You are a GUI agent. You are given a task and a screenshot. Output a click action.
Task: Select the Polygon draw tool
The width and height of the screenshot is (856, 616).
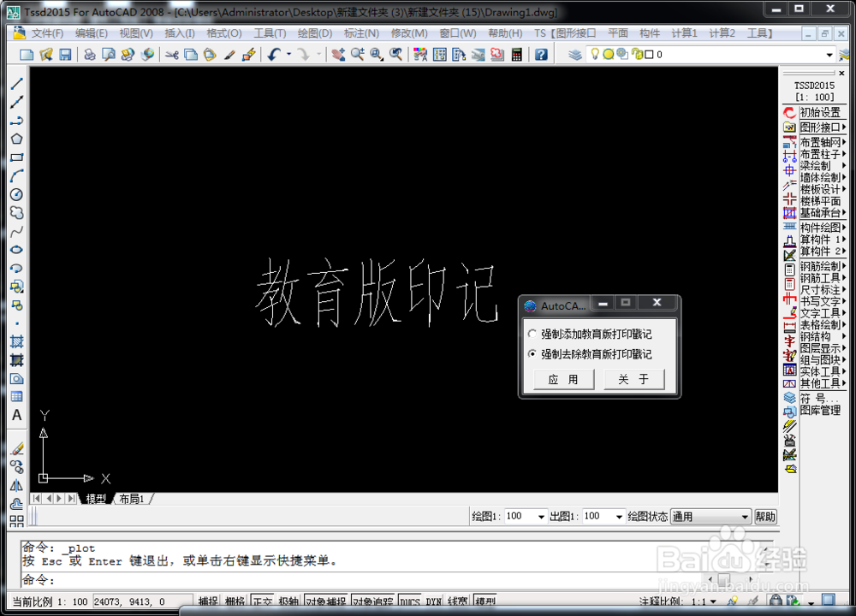click(x=17, y=139)
